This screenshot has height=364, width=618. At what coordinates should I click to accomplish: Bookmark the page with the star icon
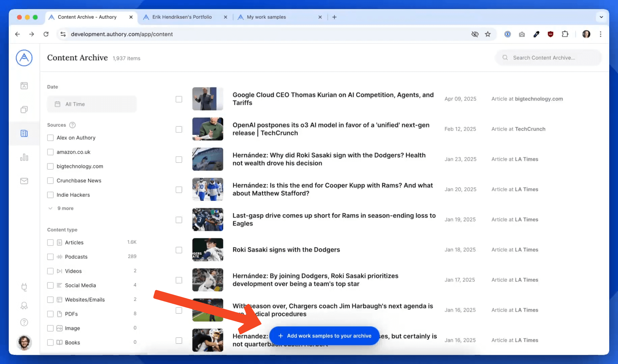click(488, 34)
